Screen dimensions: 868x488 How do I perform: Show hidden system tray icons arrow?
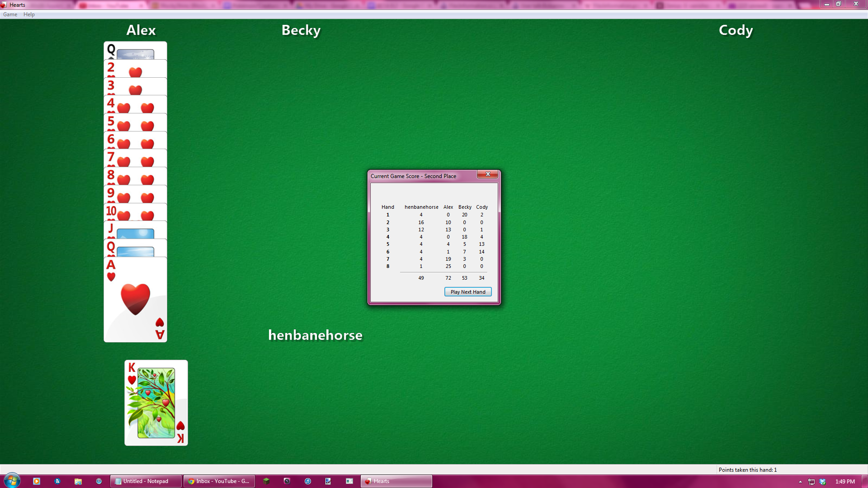[x=800, y=482]
